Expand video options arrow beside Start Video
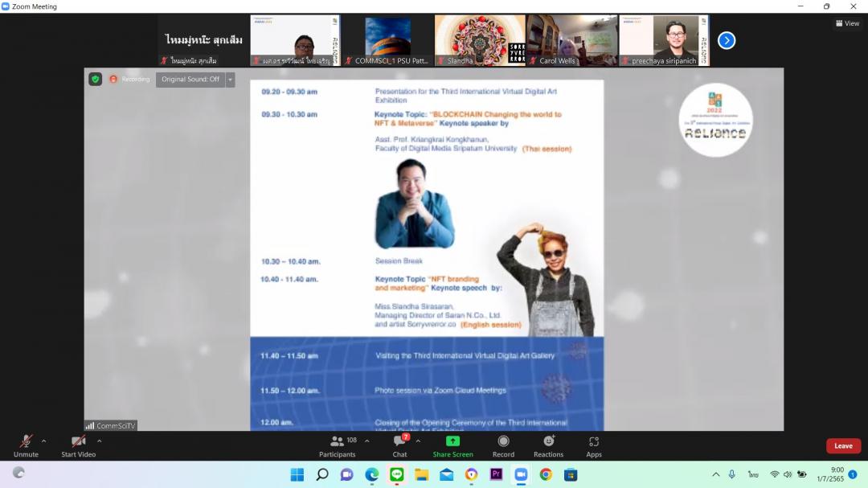The width and height of the screenshot is (868, 488). click(100, 441)
